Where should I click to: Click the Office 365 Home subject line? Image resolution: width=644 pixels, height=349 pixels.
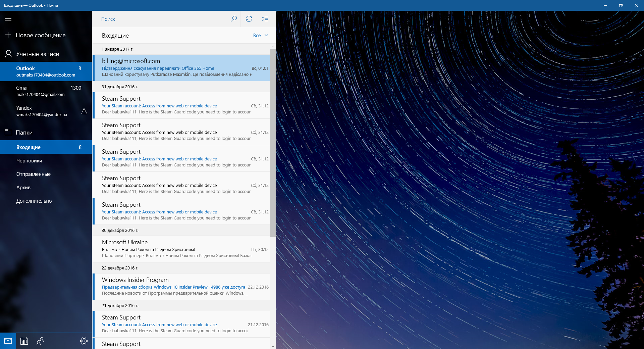[x=158, y=68]
